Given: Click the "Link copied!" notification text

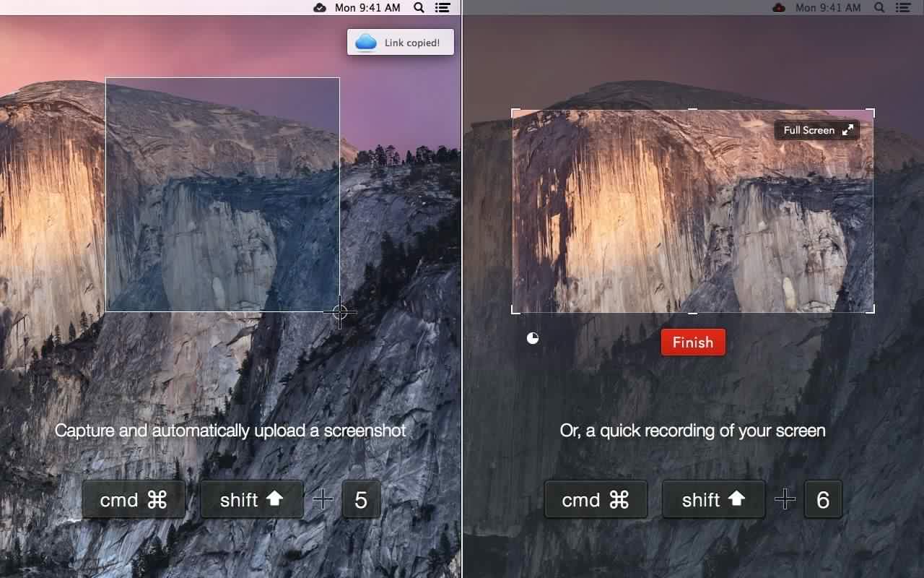Looking at the screenshot, I should 412,43.
